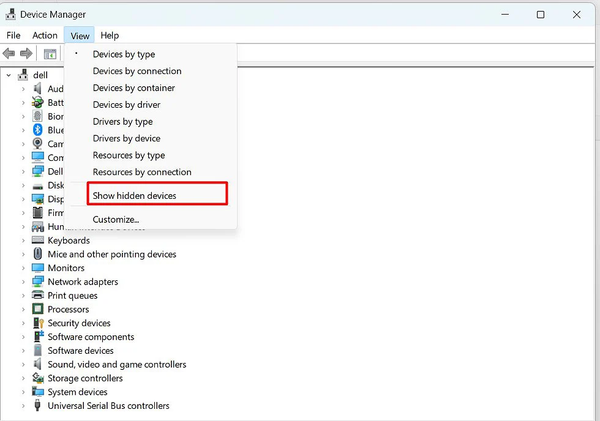Select Devices by type view option
The height and width of the screenshot is (421, 600).
pyautogui.click(x=123, y=54)
